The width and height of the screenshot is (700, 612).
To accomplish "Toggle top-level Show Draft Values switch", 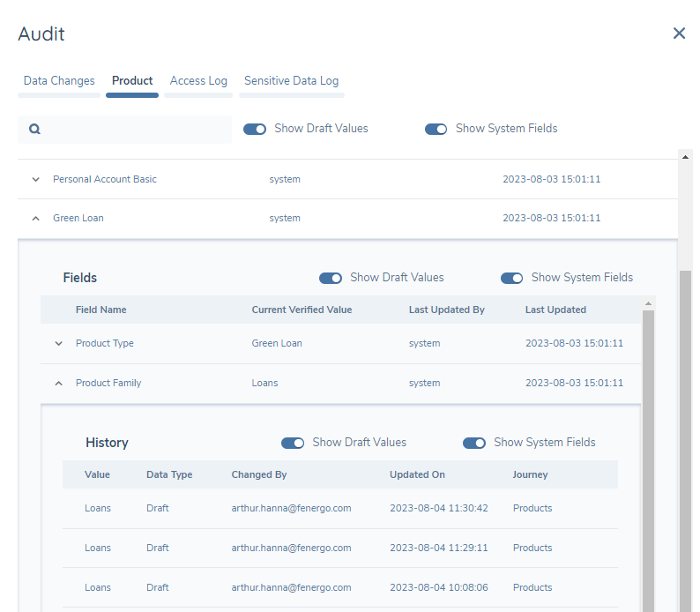I will [x=255, y=129].
